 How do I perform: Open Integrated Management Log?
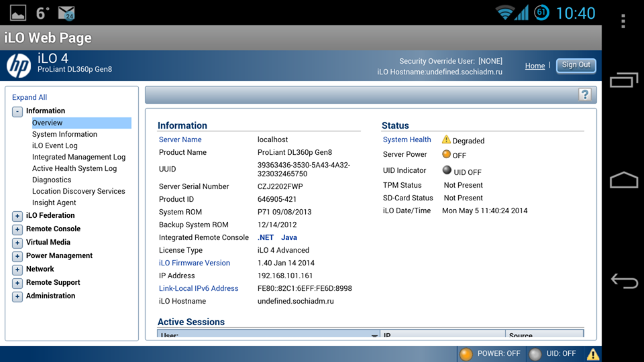point(79,157)
